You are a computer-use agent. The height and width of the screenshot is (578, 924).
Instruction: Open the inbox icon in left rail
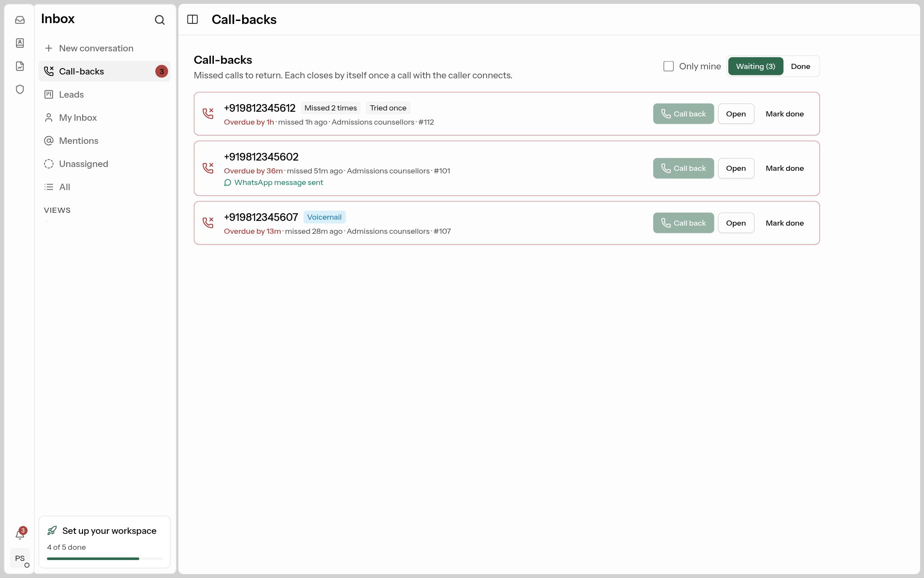[x=20, y=20]
